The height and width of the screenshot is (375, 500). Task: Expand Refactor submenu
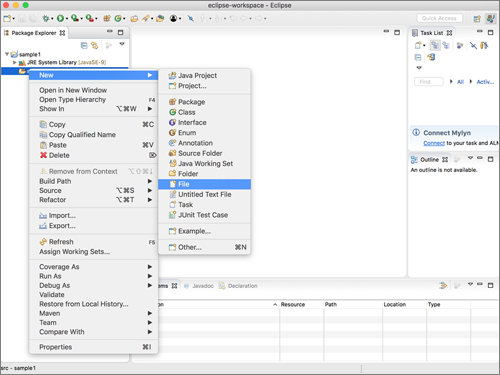click(x=93, y=200)
